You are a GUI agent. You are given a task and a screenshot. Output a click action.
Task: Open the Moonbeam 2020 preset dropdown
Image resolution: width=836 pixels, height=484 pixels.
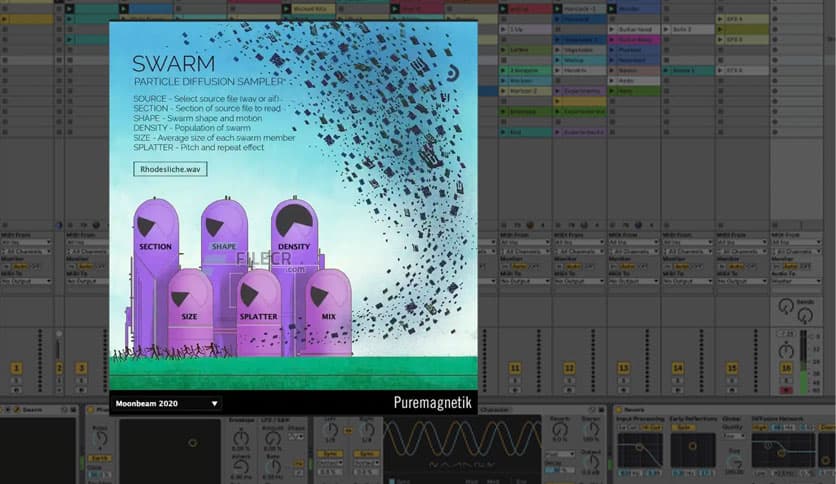pyautogui.click(x=166, y=404)
